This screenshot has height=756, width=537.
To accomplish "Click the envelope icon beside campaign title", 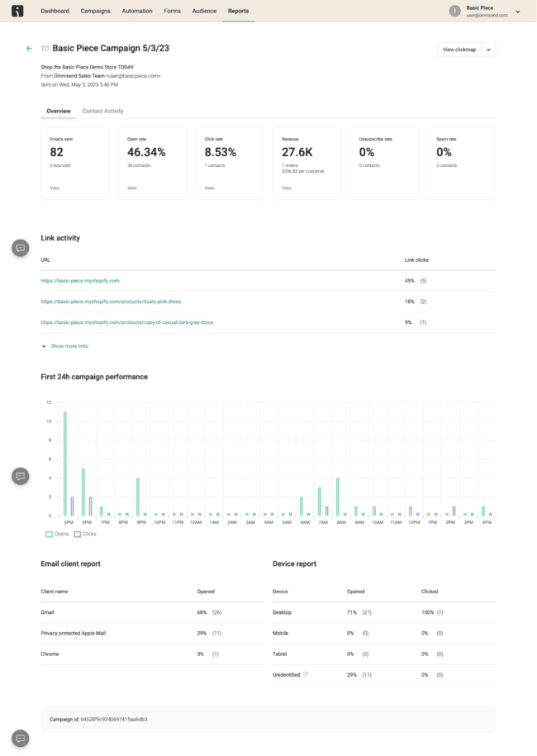I will coord(45,49).
